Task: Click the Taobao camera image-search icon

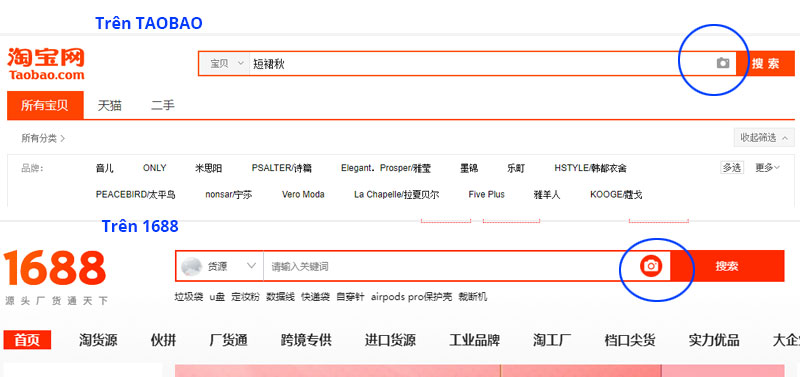Action: tap(722, 63)
